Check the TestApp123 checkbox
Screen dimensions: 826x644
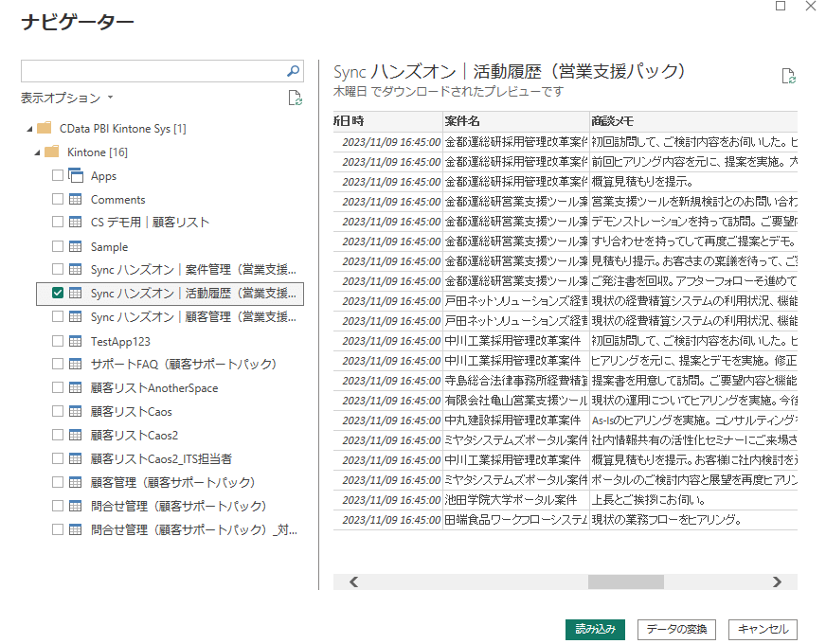[58, 341]
